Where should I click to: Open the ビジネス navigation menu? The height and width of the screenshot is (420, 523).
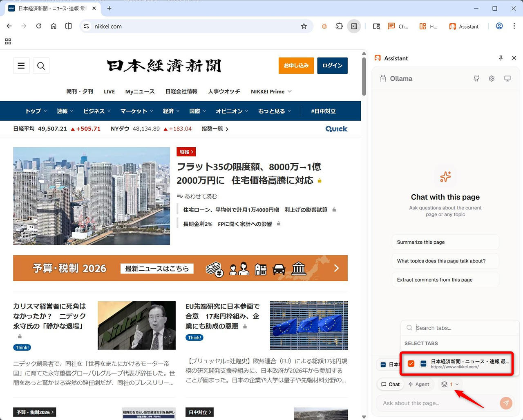[x=97, y=111]
